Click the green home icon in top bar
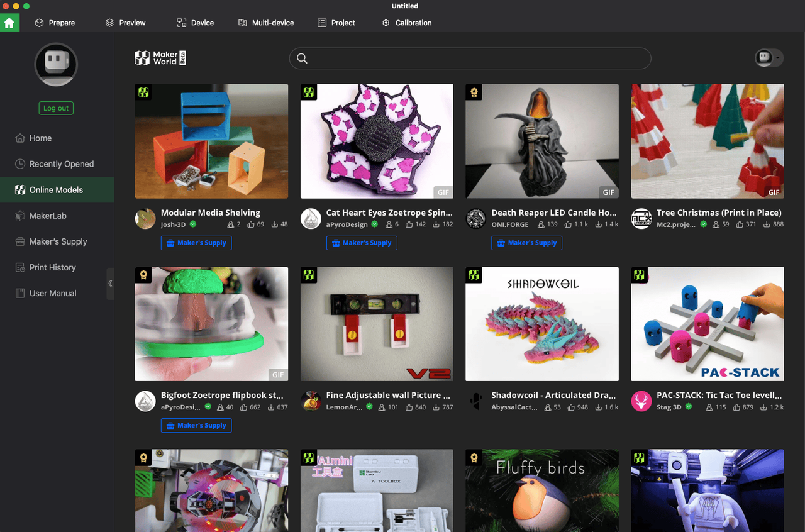 click(x=9, y=23)
